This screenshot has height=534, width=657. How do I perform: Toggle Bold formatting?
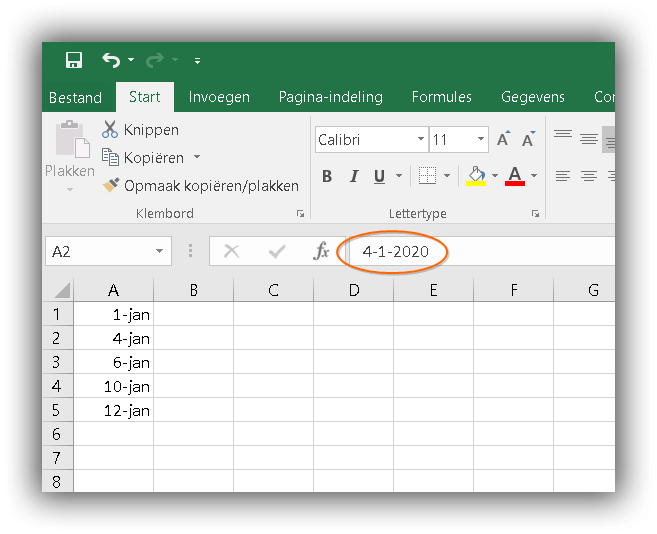(x=327, y=176)
